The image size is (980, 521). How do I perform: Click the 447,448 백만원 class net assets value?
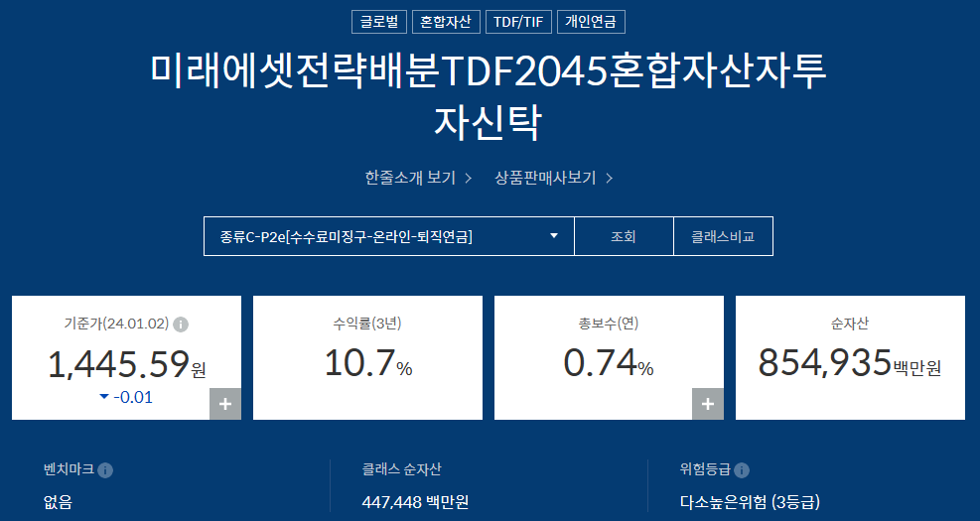[415, 501]
